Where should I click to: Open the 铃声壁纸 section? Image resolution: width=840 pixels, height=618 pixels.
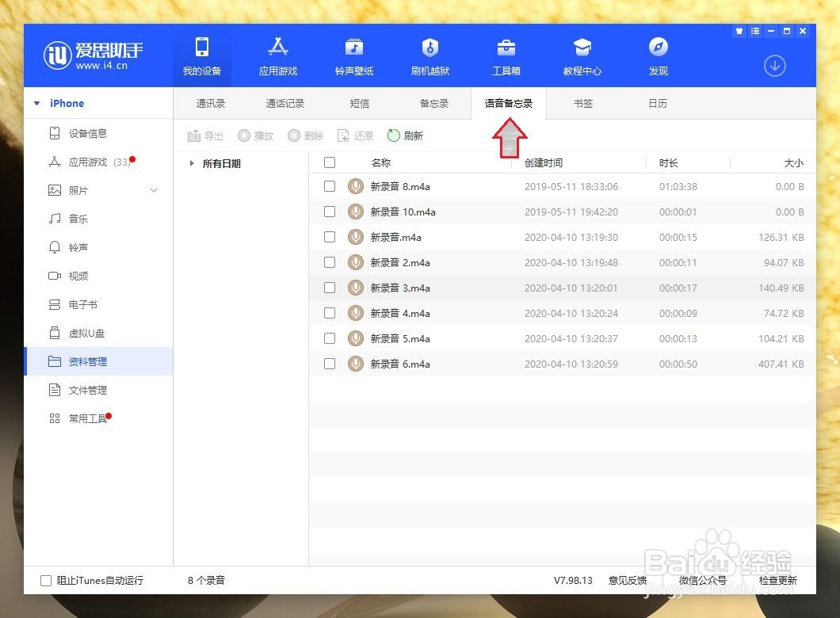(353, 55)
